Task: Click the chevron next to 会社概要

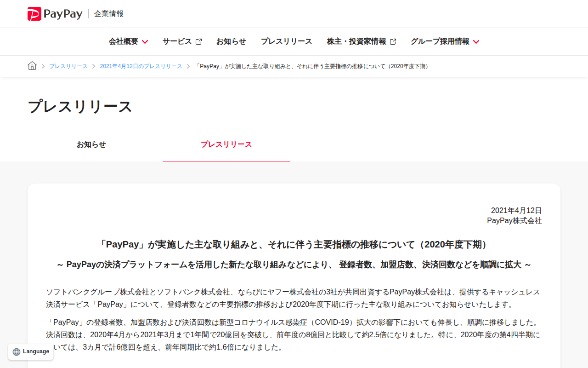Action: click(145, 42)
